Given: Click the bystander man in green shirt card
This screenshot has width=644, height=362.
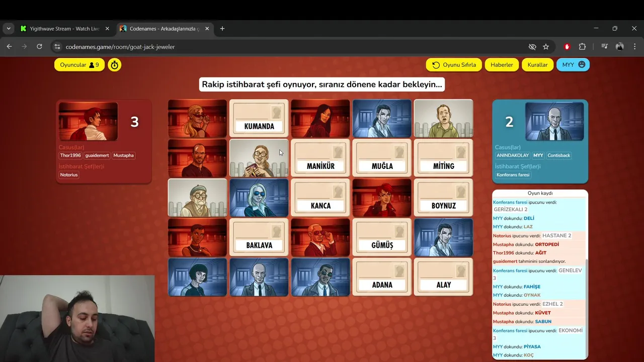Looking at the screenshot, I should click(443, 118).
